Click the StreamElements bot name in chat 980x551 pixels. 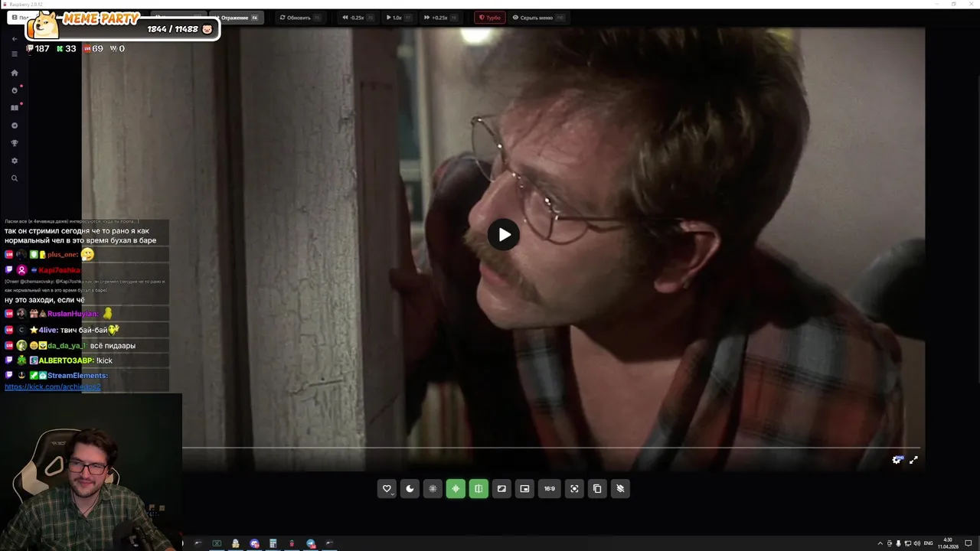(77, 376)
